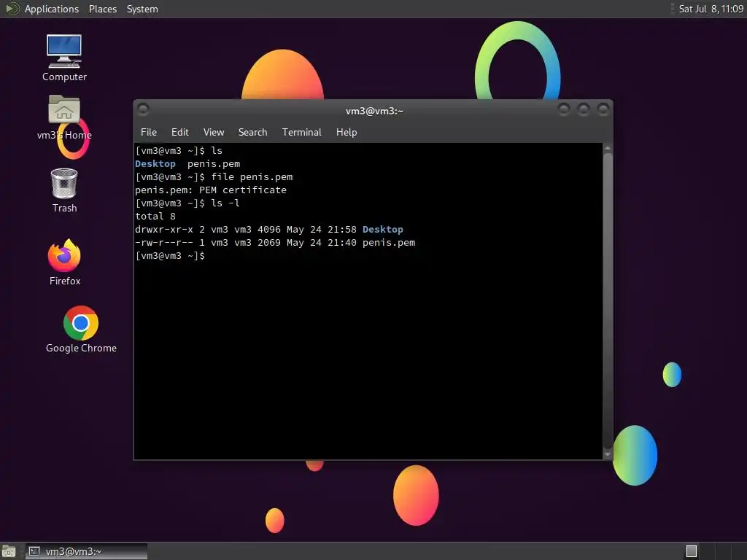Image resolution: width=747 pixels, height=560 pixels.
Task: Maximize the terminal window
Action: (584, 109)
